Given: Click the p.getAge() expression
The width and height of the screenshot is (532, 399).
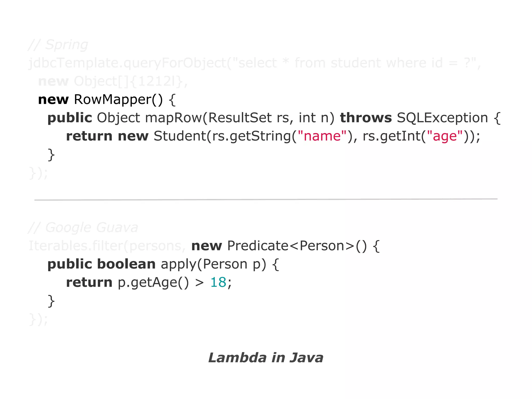Looking at the screenshot, I should [153, 282].
